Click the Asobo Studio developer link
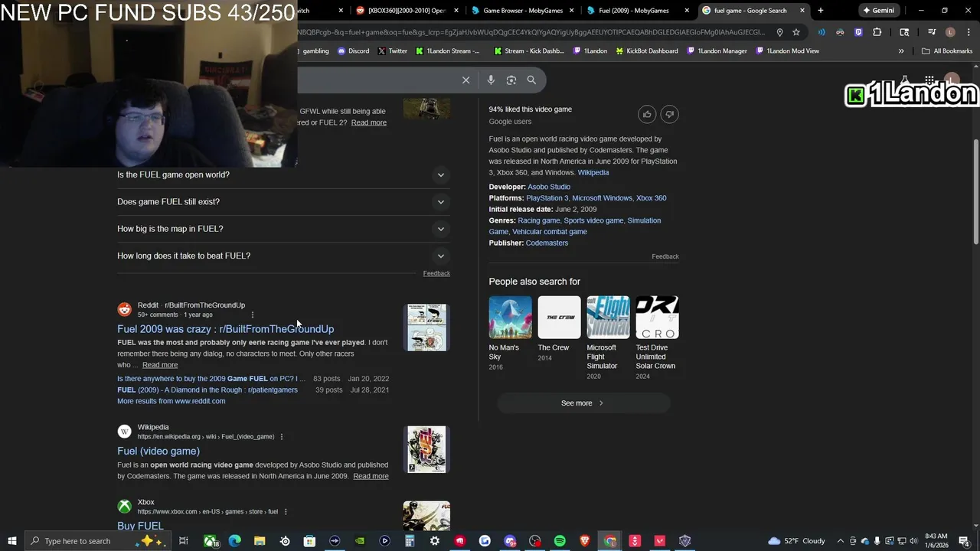 (549, 187)
